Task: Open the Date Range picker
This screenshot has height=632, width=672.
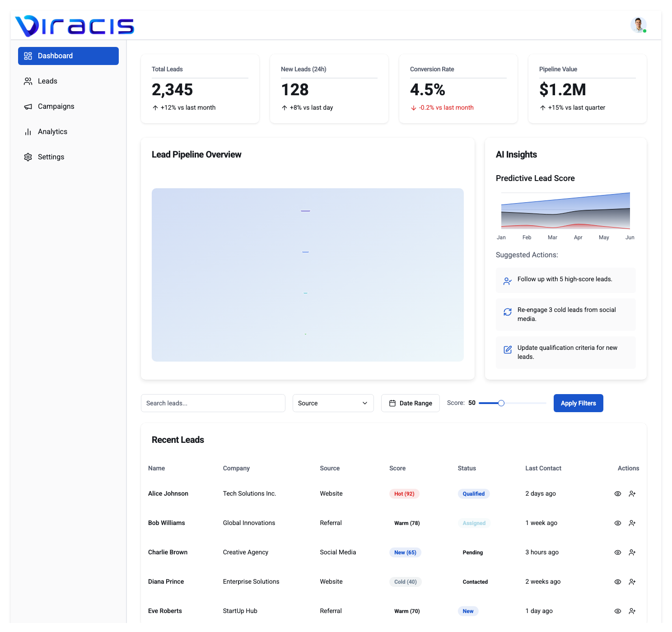Action: click(x=410, y=403)
